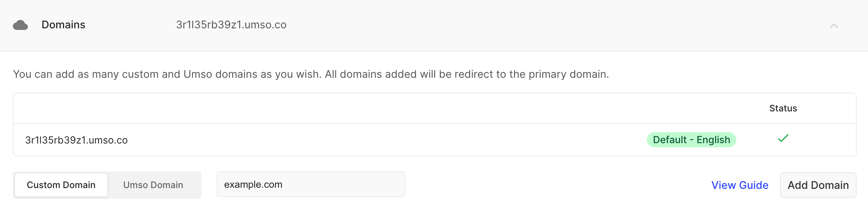Open the View Guide link

740,185
